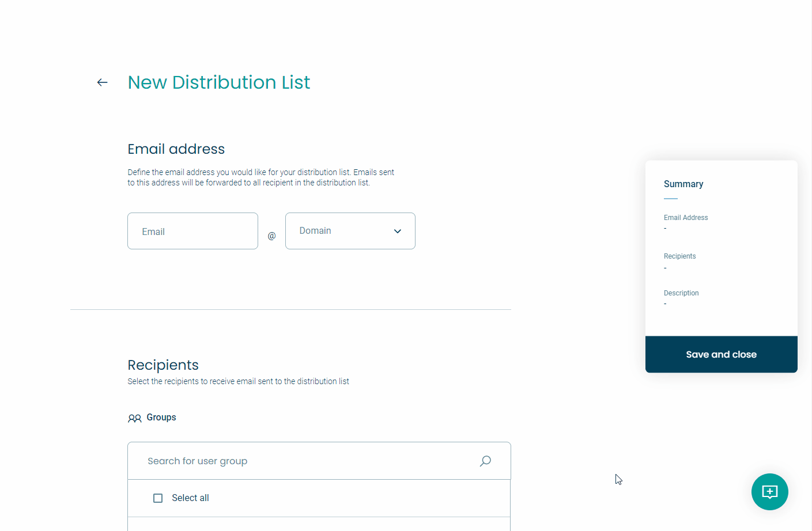Click the New Distribution List heading
812x531 pixels.
click(x=219, y=82)
